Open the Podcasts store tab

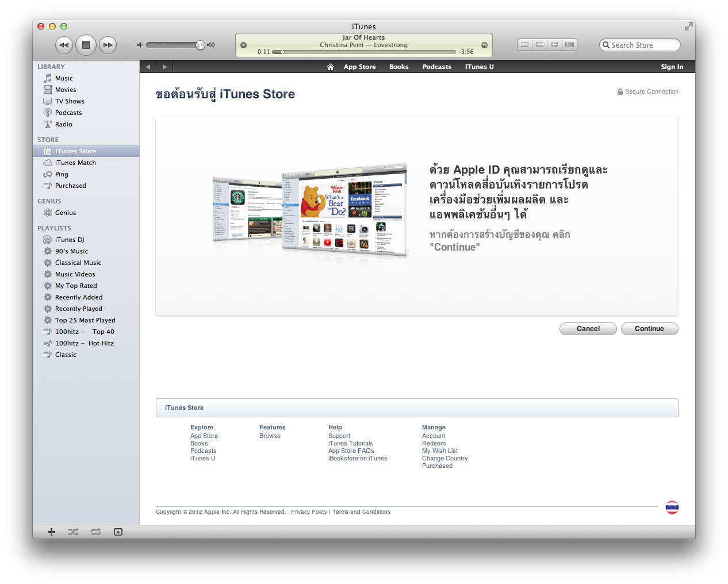(436, 67)
